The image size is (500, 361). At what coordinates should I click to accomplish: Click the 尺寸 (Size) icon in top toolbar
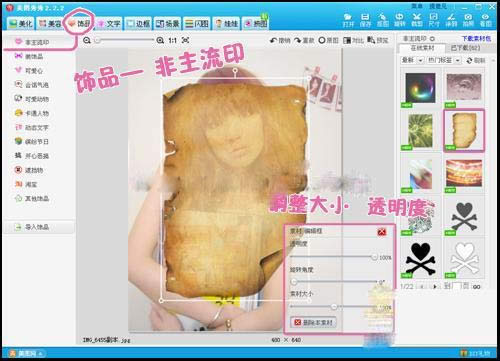click(434, 20)
